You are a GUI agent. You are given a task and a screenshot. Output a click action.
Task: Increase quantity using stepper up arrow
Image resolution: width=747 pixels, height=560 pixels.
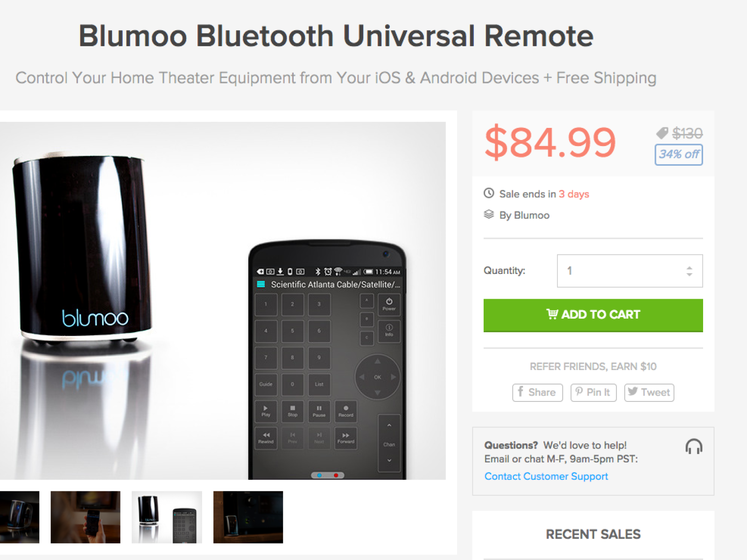(689, 267)
